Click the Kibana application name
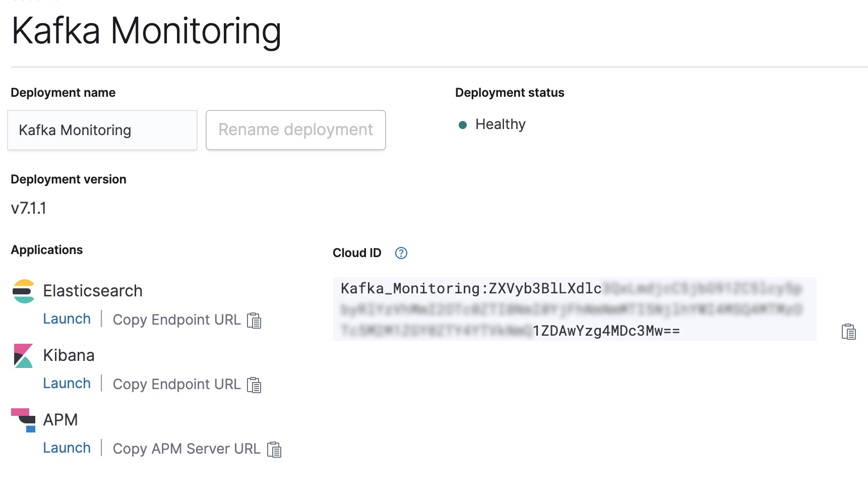Image resolution: width=868 pixels, height=497 pixels. coord(69,356)
